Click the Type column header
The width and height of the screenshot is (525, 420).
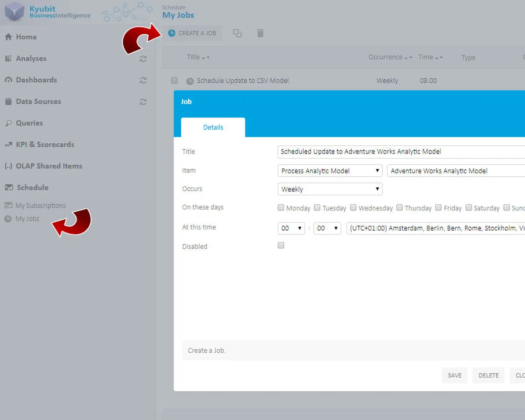(468, 58)
